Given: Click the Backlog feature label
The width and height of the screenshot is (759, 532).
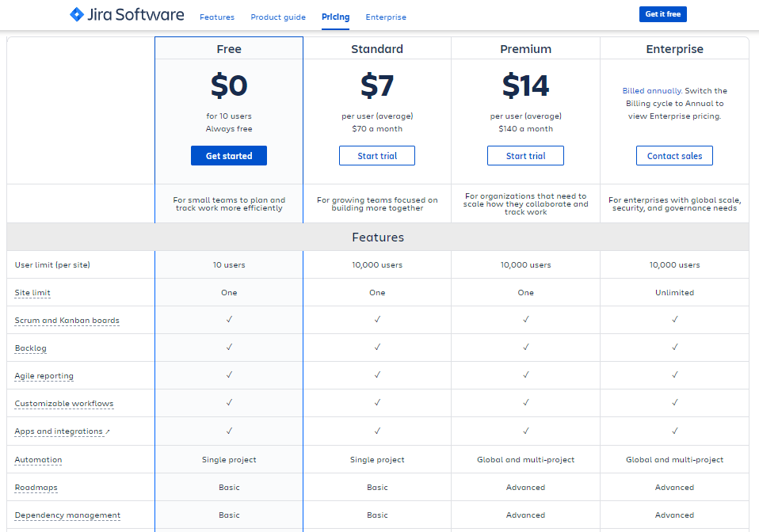Looking at the screenshot, I should (x=30, y=348).
